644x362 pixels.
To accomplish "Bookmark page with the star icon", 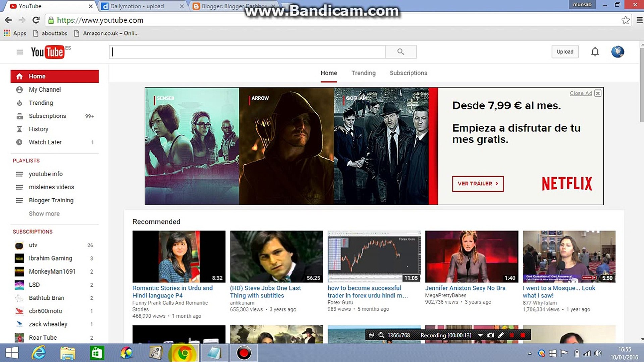I will (x=625, y=20).
